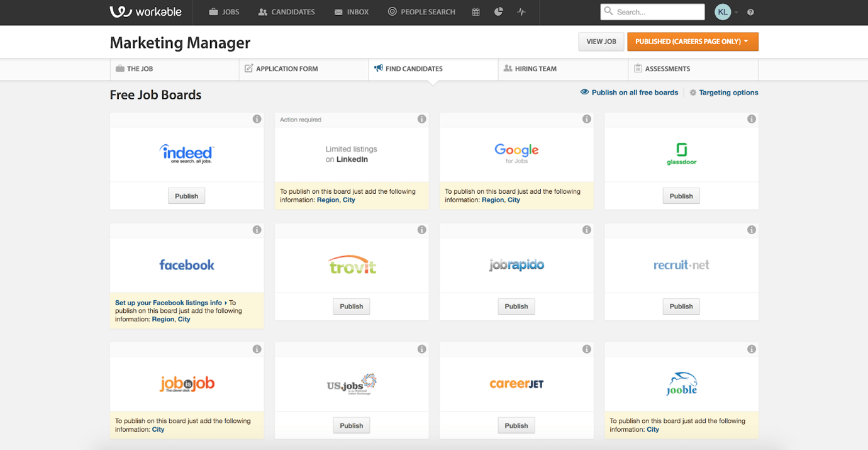868x450 pixels.
Task: Open the calendar icon in top bar
Action: [476, 12]
